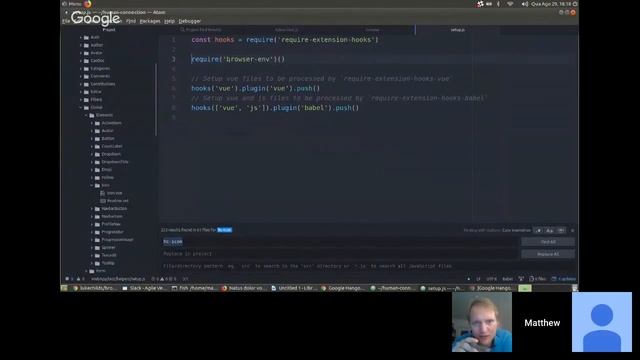
Task: Switch to the Fish terminal taskbar window
Action: tap(194, 288)
